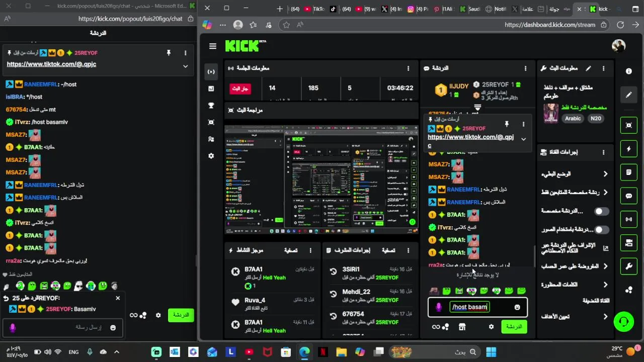Open the tiktok.com link in dashboard pinned message
Image resolution: width=644 pixels, height=362 pixels.
pyautogui.click(x=470, y=141)
